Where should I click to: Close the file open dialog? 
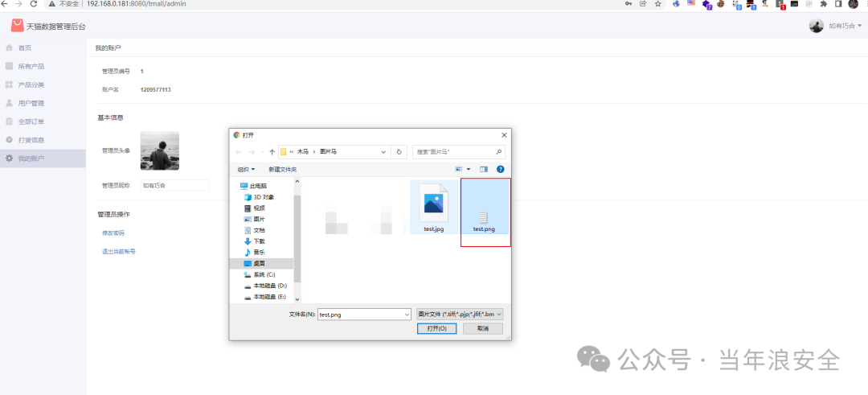point(504,135)
